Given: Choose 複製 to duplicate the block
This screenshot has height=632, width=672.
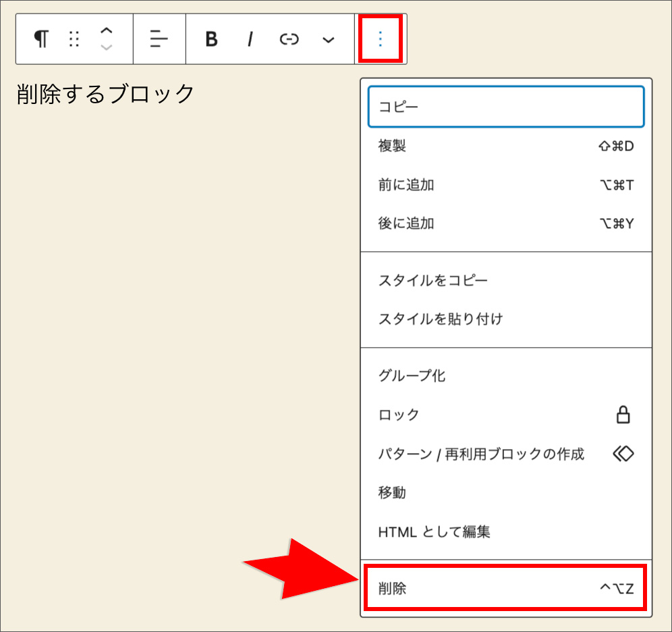Looking at the screenshot, I should click(506, 146).
